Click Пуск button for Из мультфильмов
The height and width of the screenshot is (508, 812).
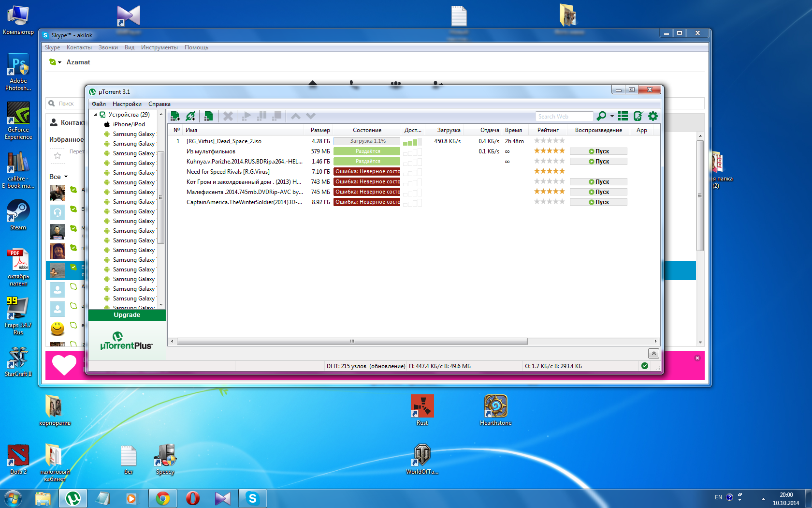598,151
